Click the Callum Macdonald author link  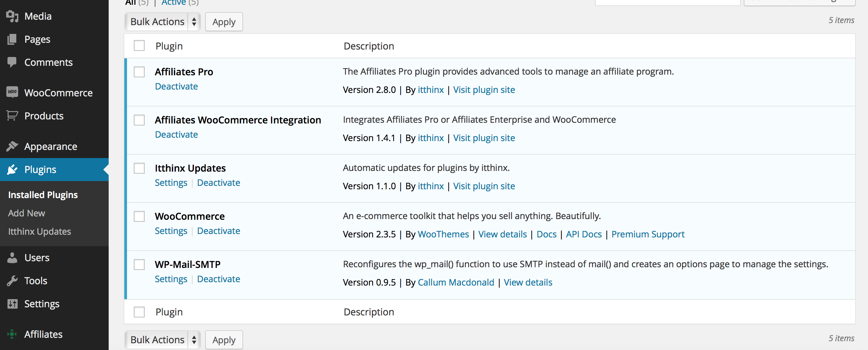(x=456, y=283)
